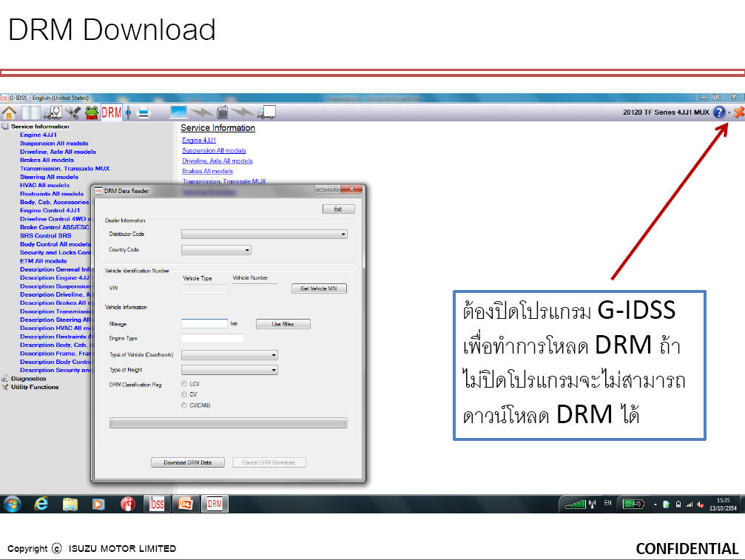
Task: Click the Mileage input field
Action: [x=204, y=323]
